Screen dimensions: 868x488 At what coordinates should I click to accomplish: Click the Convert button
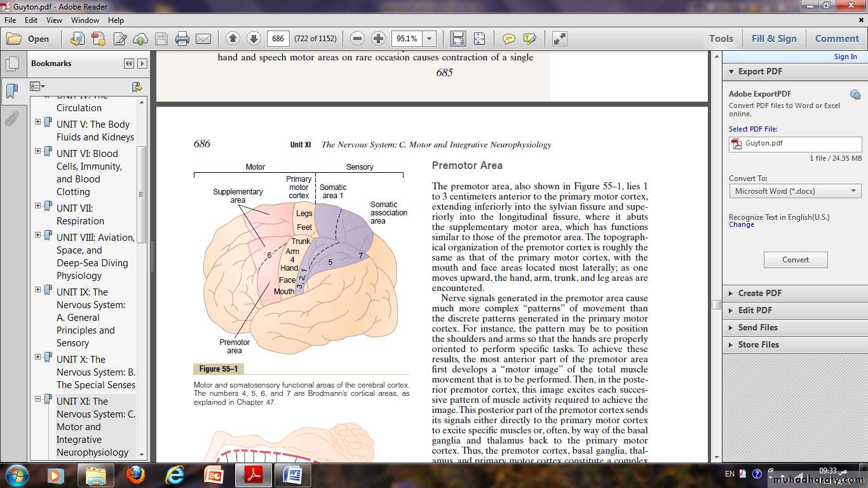click(x=795, y=260)
